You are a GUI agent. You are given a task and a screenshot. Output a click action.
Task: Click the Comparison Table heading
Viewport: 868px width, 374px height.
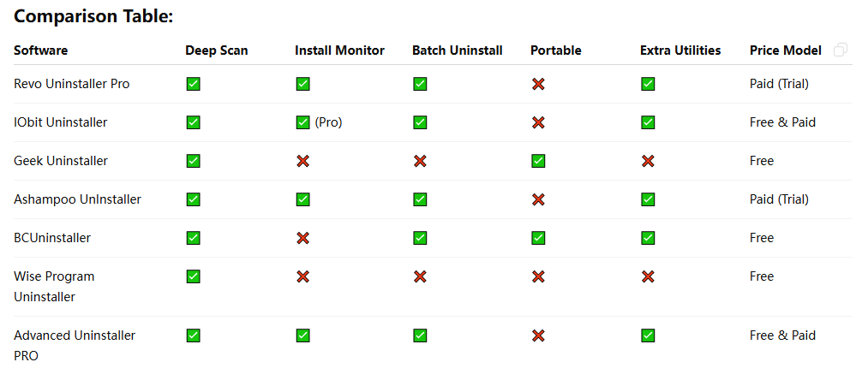pyautogui.click(x=93, y=15)
